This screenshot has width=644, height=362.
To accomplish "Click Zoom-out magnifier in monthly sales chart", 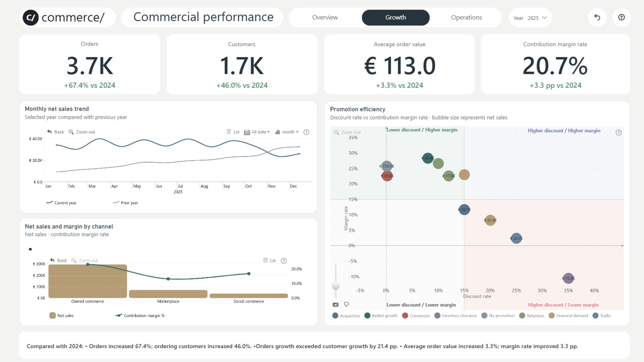I will coord(82,132).
